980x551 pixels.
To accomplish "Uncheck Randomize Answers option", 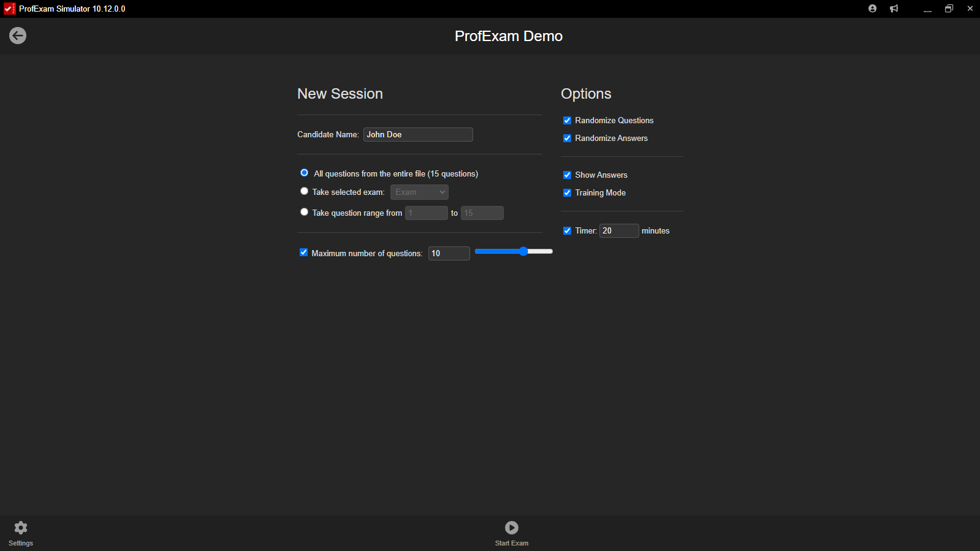I will [x=567, y=138].
